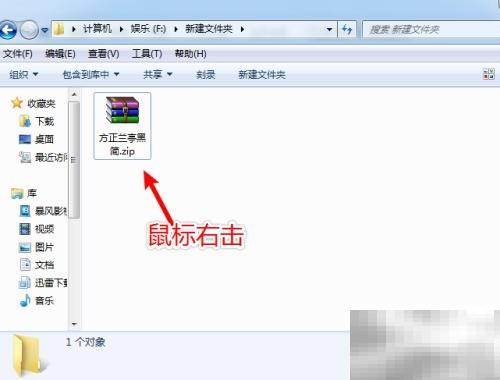Click the 刻录 toolbar button

[205, 74]
